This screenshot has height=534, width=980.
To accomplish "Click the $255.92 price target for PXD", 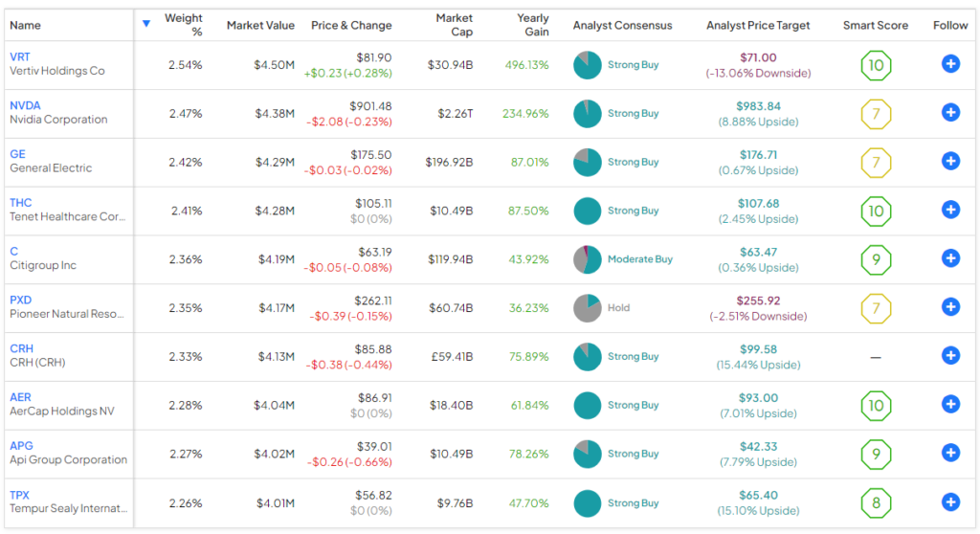I will point(757,300).
